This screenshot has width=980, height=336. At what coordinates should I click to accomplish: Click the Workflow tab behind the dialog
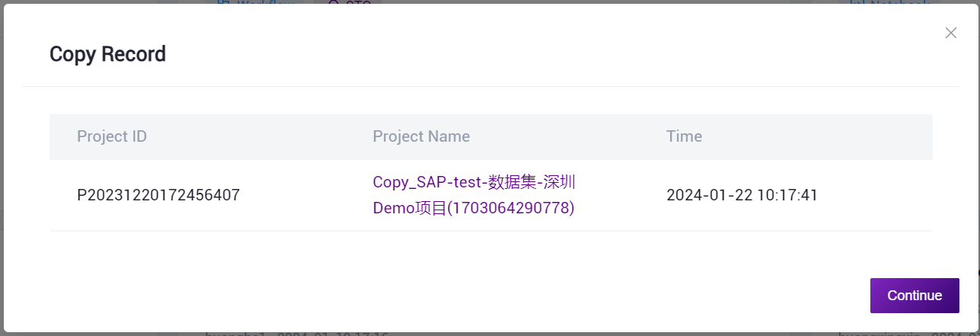pos(259,3)
